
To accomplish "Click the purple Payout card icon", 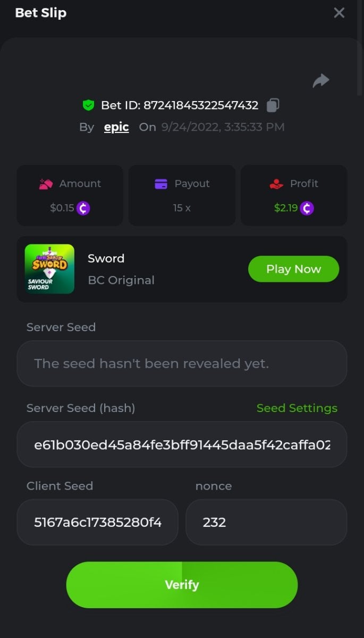I will click(x=161, y=184).
